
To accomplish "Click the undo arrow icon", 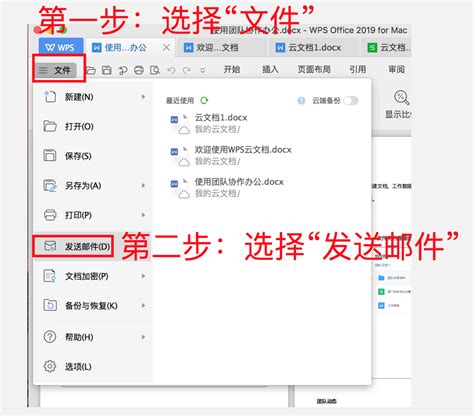I will (171, 70).
